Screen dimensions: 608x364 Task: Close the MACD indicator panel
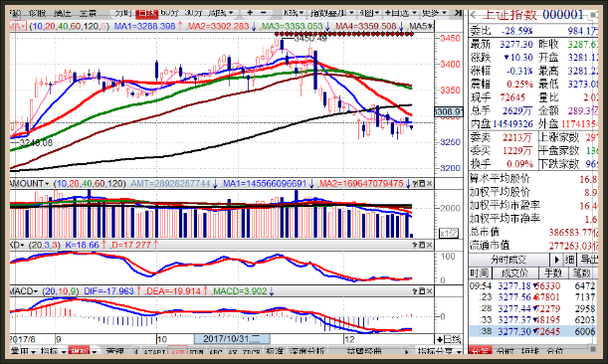point(429,291)
